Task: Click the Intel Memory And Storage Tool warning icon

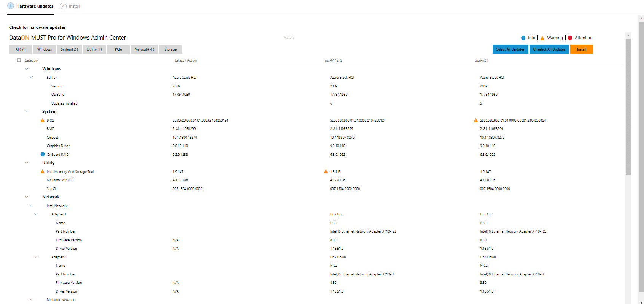Action: [x=43, y=171]
